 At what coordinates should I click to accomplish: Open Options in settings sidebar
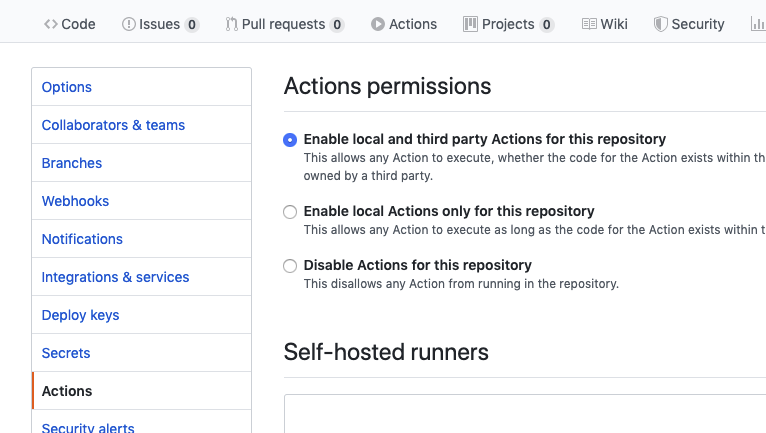point(142,87)
